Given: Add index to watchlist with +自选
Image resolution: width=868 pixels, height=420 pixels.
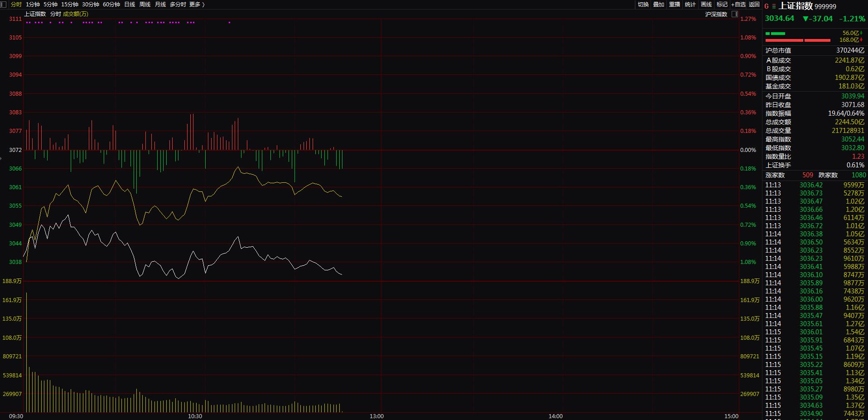Looking at the screenshot, I should pos(738,5).
